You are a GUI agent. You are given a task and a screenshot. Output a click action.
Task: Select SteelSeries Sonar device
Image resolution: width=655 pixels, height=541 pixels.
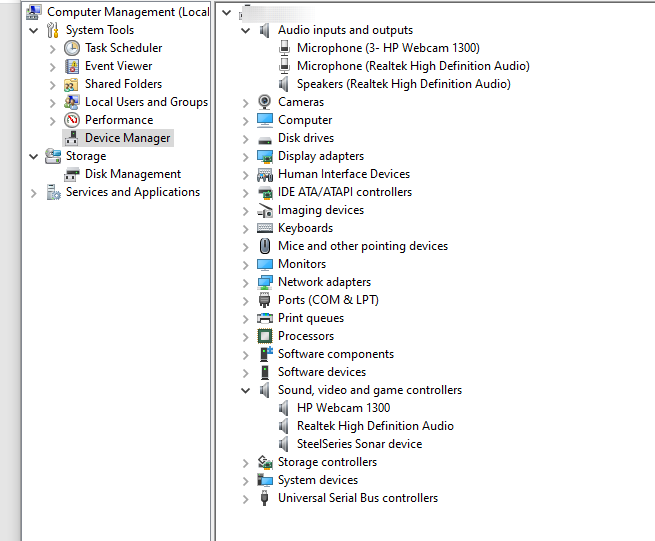pos(359,444)
